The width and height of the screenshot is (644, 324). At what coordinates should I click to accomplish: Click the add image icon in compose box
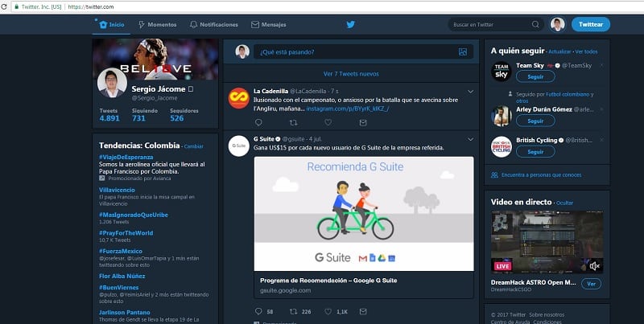(463, 52)
